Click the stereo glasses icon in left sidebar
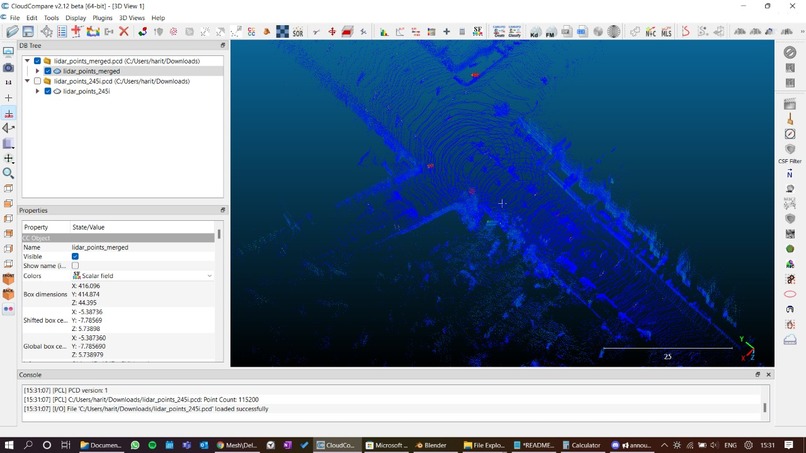 pyautogui.click(x=8, y=309)
